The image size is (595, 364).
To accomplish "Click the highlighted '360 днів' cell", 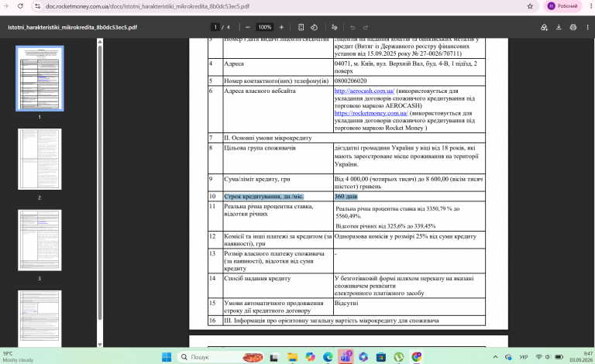I will click(x=346, y=197).
